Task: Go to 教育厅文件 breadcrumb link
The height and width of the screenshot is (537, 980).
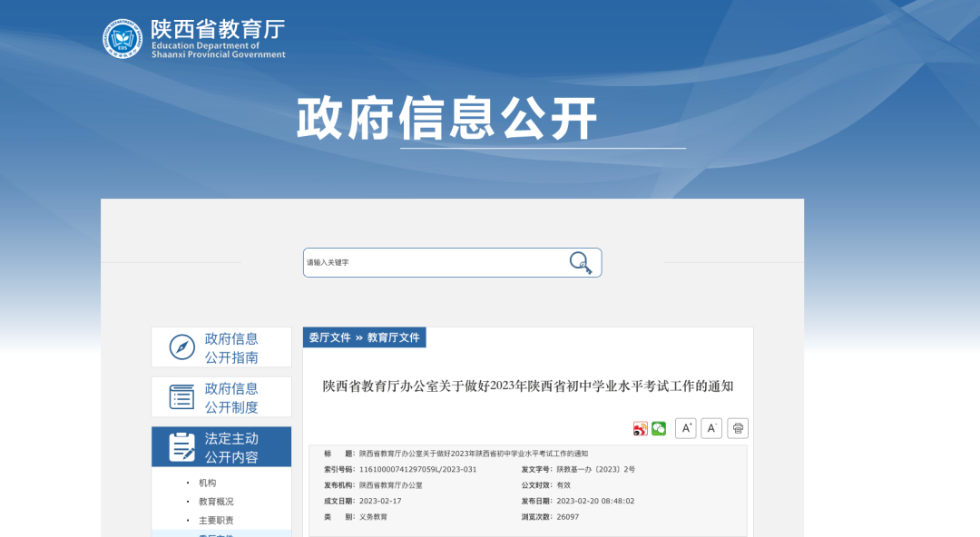Action: tap(393, 337)
